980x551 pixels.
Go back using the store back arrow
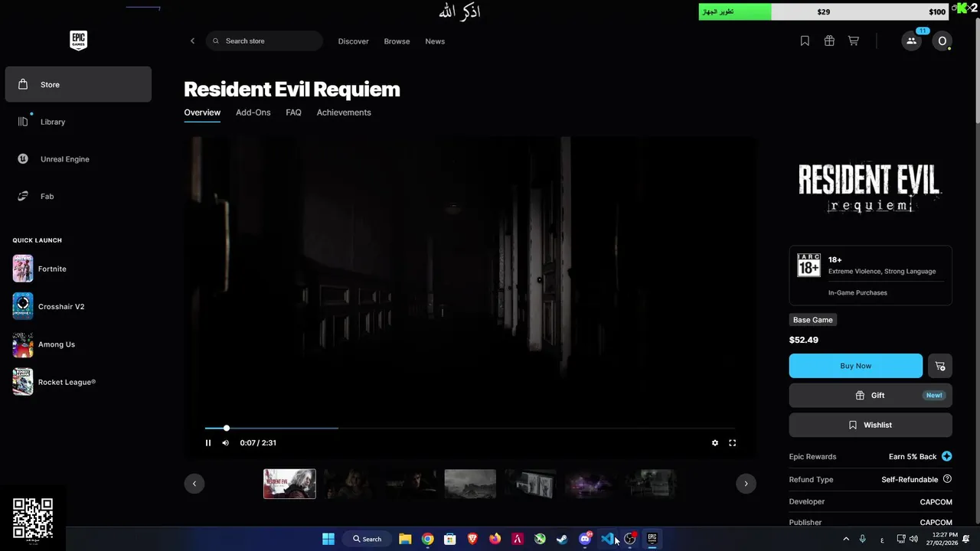pos(192,41)
